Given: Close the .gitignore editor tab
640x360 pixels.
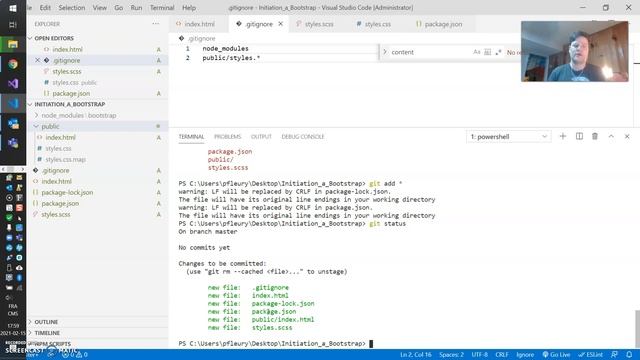Looking at the screenshot, I should coord(280,24).
